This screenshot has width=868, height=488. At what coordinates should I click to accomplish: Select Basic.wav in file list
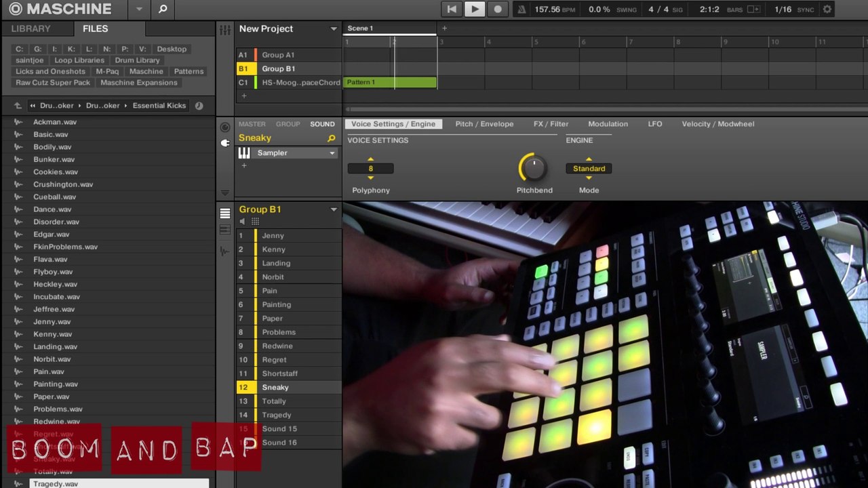pyautogui.click(x=51, y=134)
